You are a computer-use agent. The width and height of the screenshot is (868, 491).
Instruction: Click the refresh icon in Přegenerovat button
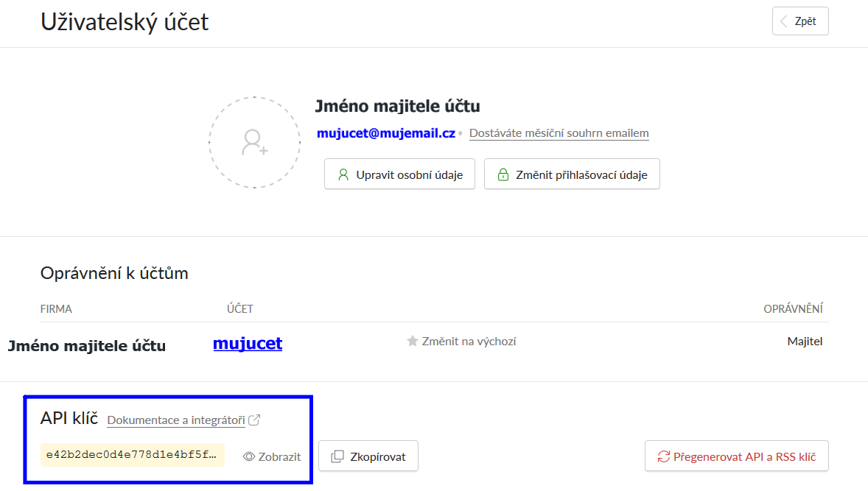click(664, 456)
